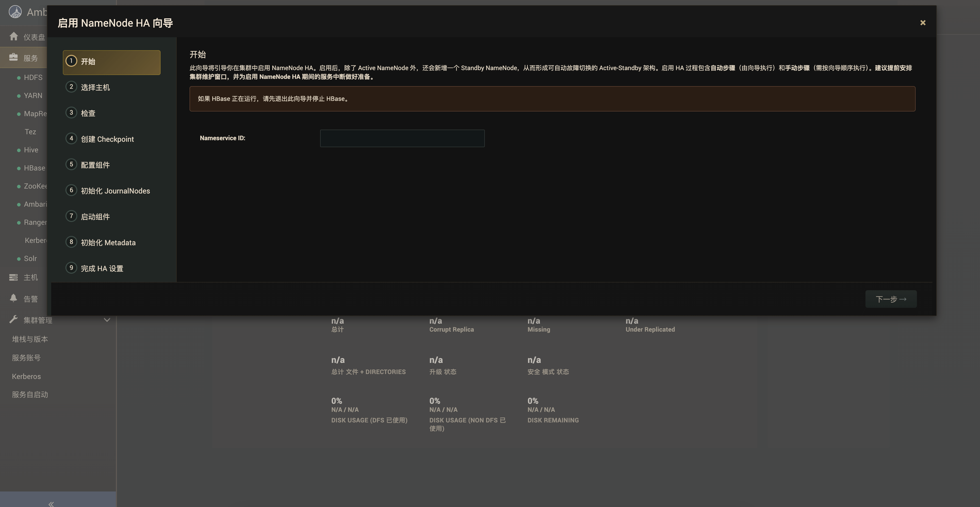Click the step 1 circle icon
This screenshot has height=507, width=980.
71,61
